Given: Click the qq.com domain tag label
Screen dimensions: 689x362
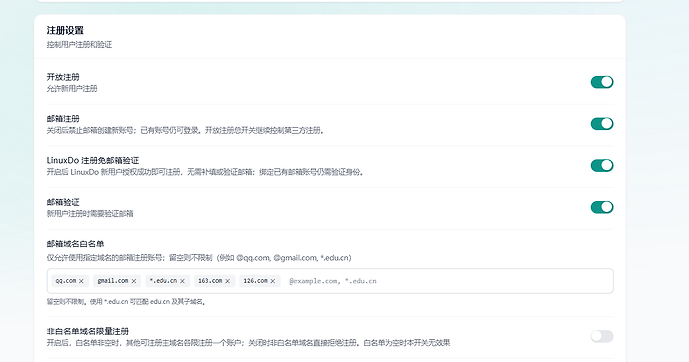Looking at the screenshot, I should (66, 281).
